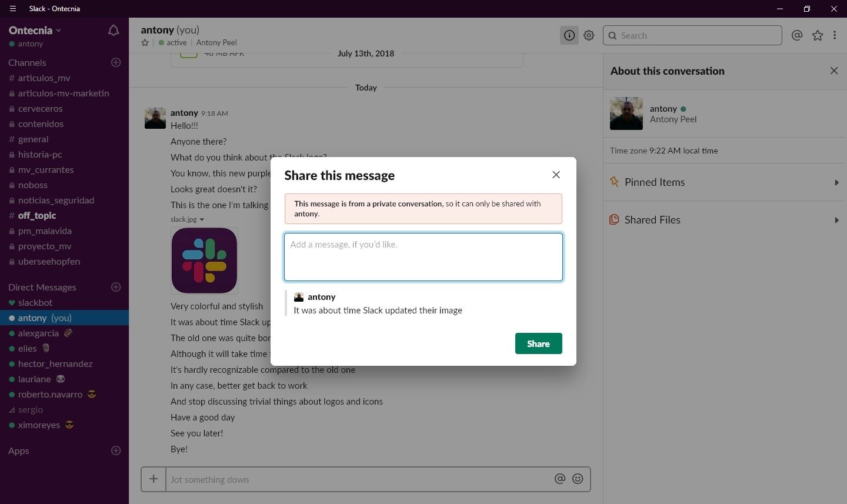Open starred items in top bar
847x504 pixels.
(x=818, y=35)
